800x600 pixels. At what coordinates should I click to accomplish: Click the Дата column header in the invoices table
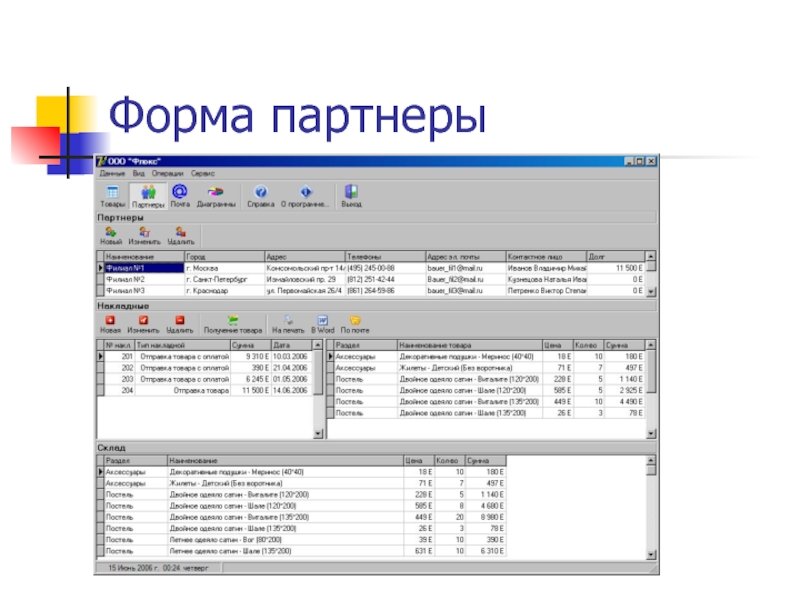[x=291, y=345]
